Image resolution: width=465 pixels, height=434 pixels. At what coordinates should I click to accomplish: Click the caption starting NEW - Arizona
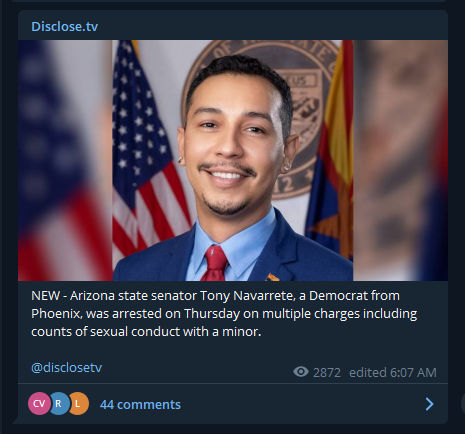[x=224, y=313]
